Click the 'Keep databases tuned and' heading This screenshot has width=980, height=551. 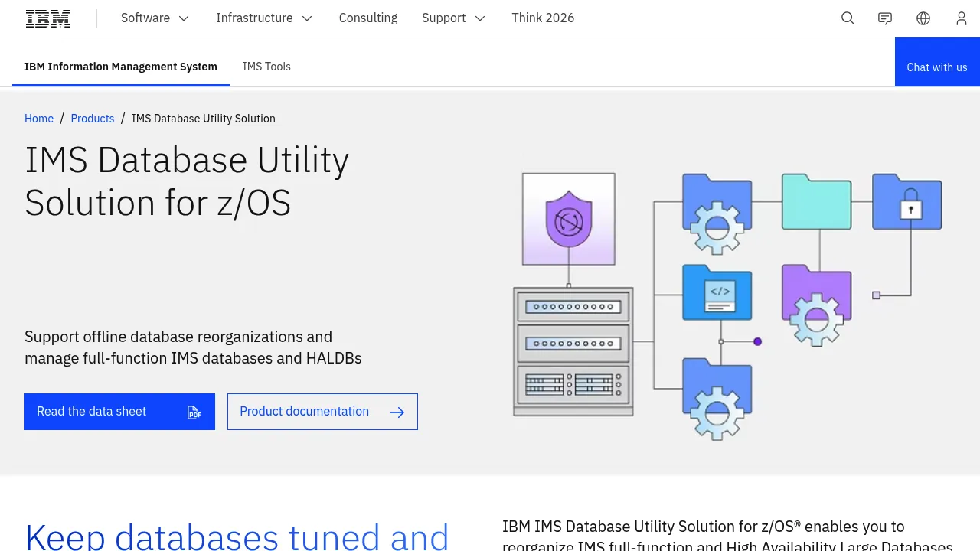pyautogui.click(x=237, y=536)
